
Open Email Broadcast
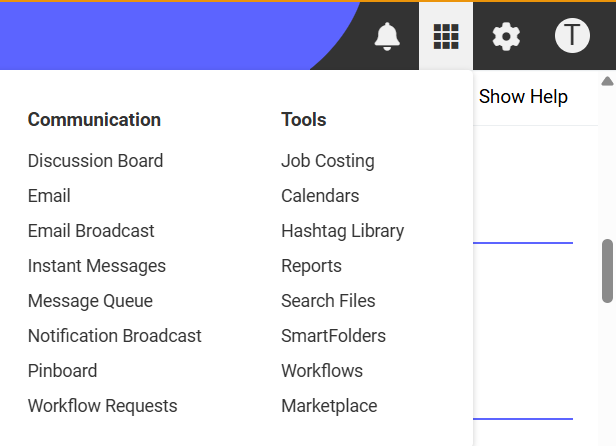[x=91, y=231]
